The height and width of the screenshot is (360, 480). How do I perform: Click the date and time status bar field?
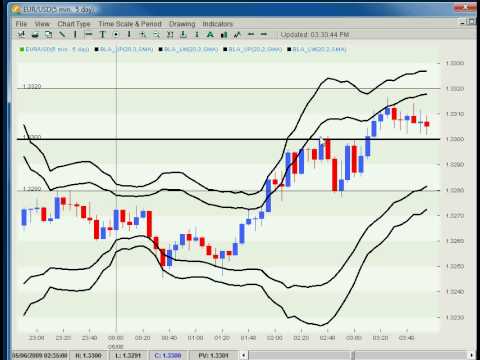[40, 356]
